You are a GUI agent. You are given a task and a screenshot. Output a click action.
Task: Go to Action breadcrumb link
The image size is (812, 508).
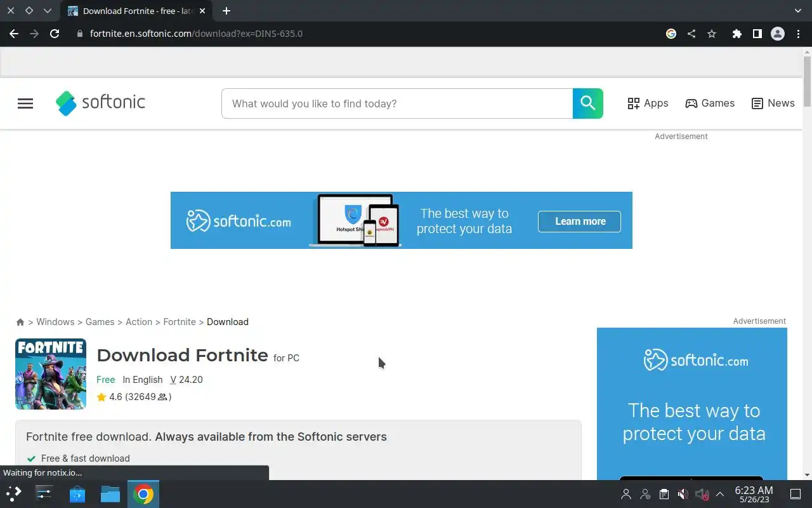139,322
